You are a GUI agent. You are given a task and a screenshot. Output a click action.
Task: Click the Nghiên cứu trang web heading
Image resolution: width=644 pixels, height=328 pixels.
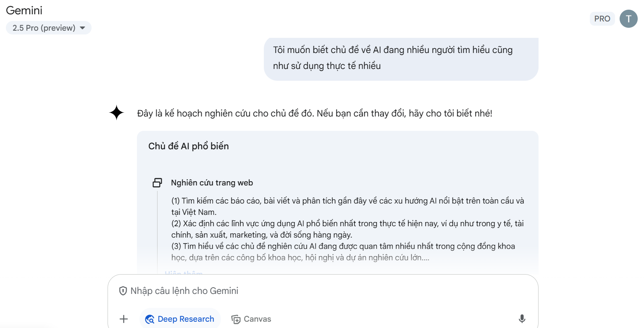pos(212,183)
